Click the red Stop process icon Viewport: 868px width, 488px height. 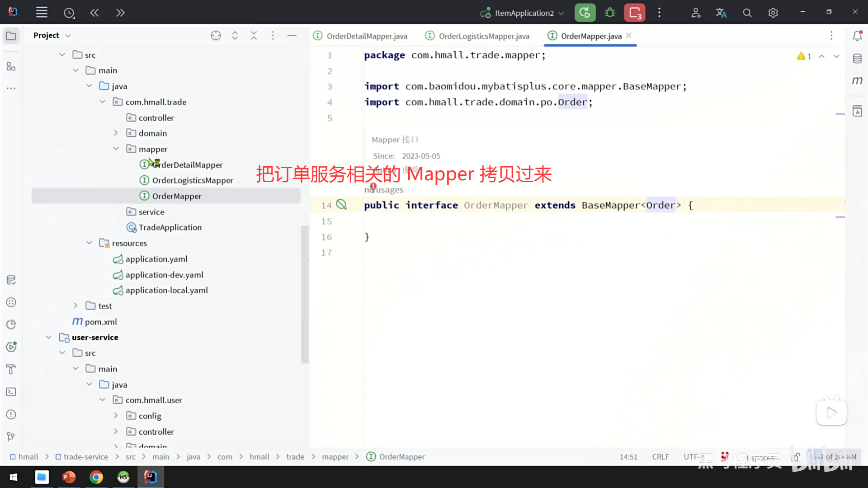click(x=634, y=13)
